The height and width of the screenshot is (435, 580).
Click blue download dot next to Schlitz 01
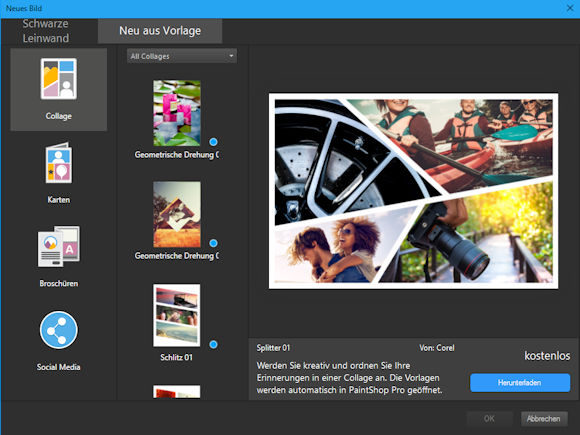[x=213, y=344]
